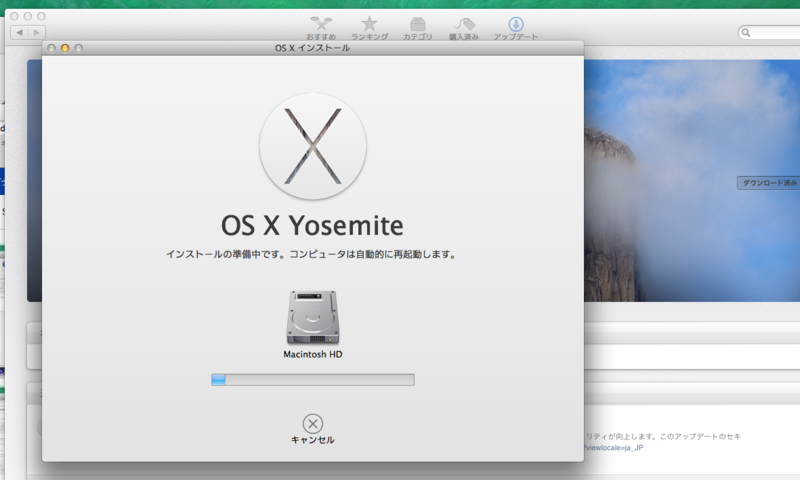Click the OS X インストール window title
This screenshot has width=800, height=480.
coord(313,48)
